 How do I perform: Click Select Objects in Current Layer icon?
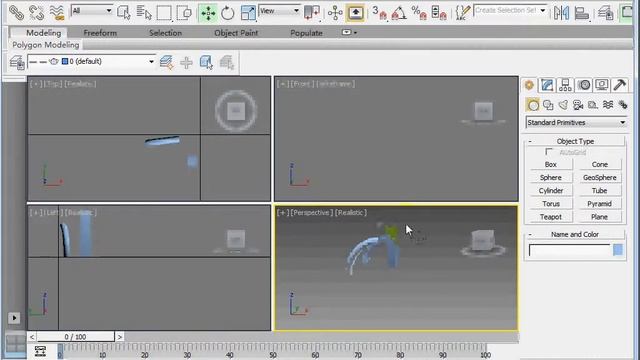coord(206,62)
